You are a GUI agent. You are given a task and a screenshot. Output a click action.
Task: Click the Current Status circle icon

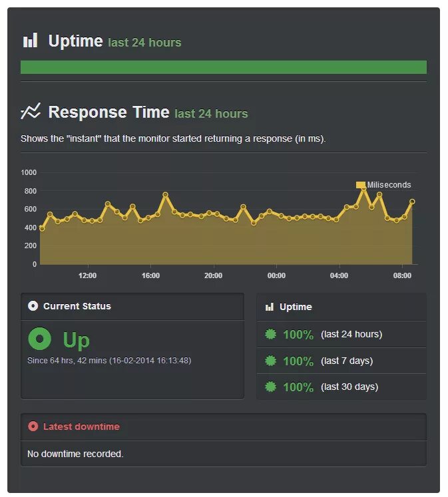pyautogui.click(x=33, y=306)
